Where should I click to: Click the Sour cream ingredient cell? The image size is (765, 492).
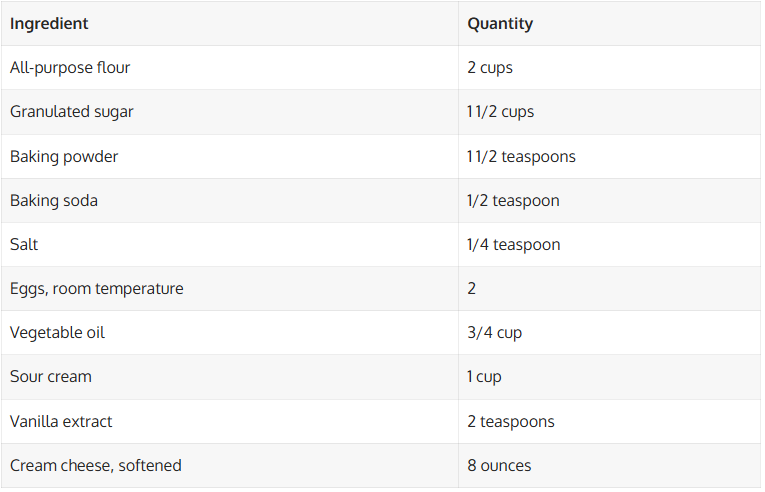pos(50,376)
